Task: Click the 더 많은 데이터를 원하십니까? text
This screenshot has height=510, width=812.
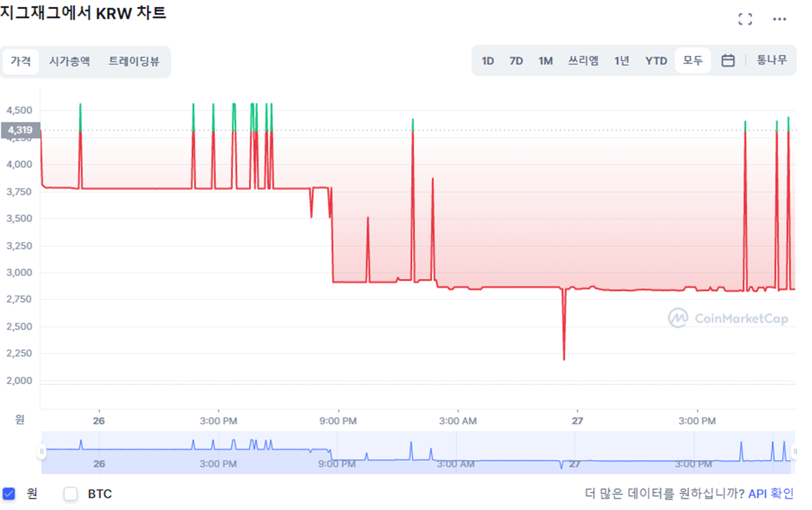Action: (x=665, y=494)
